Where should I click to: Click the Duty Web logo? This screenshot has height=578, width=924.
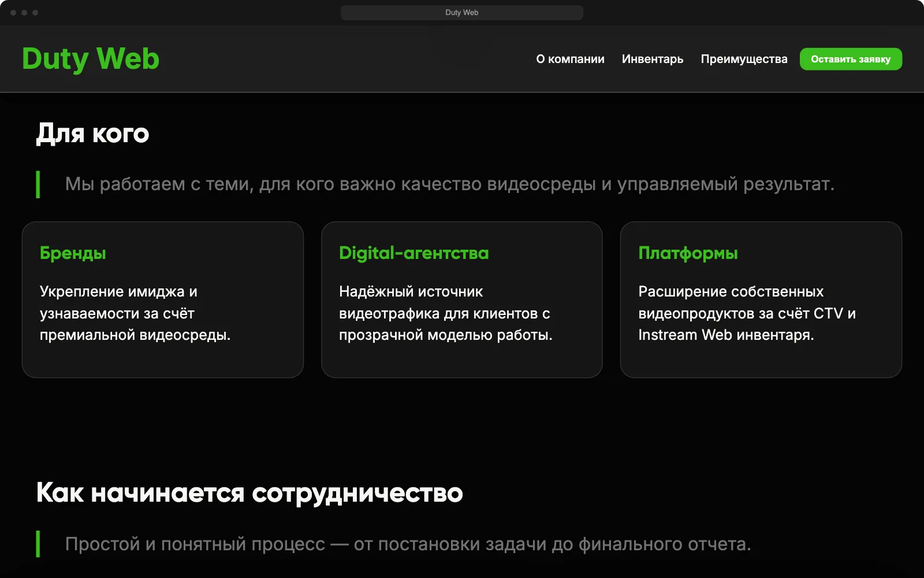click(91, 59)
